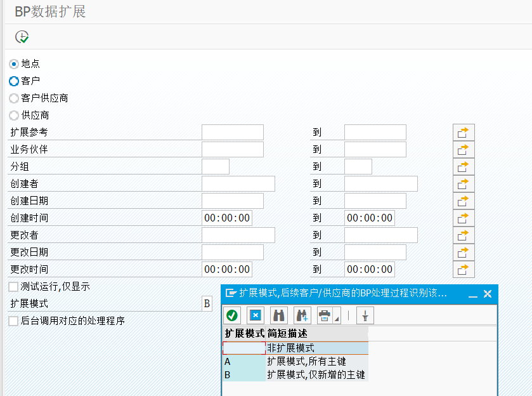
Task: Click the 创建日期 from input field
Action: 233,201
